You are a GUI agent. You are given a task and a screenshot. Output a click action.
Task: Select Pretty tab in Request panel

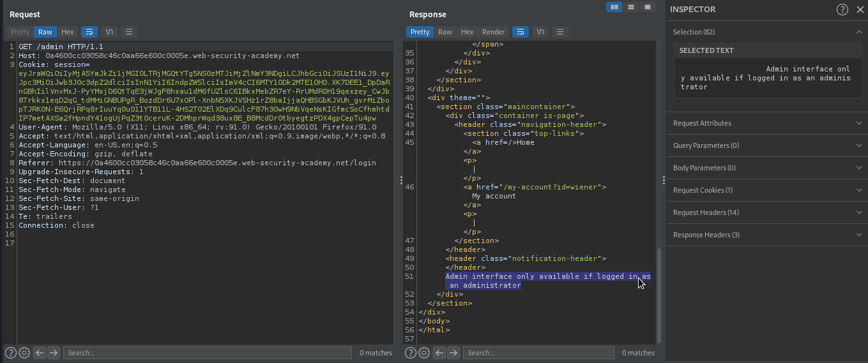20,32
